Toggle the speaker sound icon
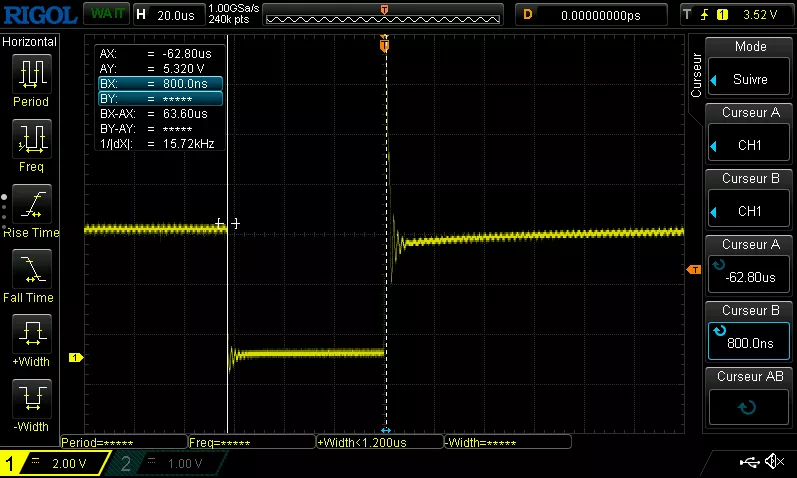 [774, 461]
